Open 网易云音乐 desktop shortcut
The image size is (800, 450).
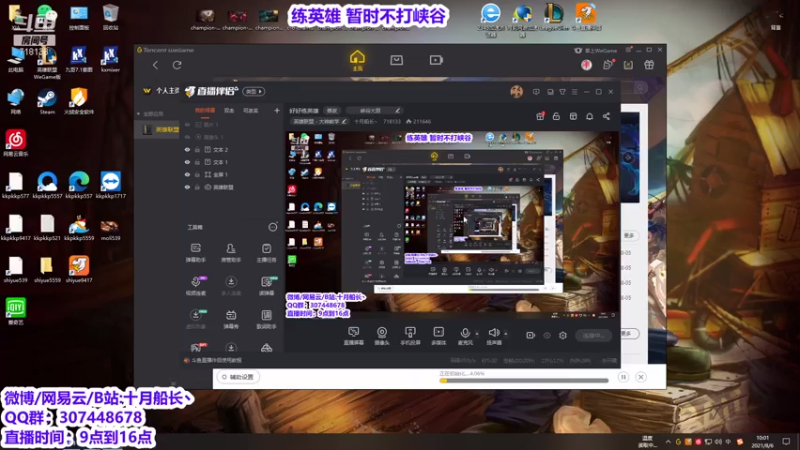[16, 143]
